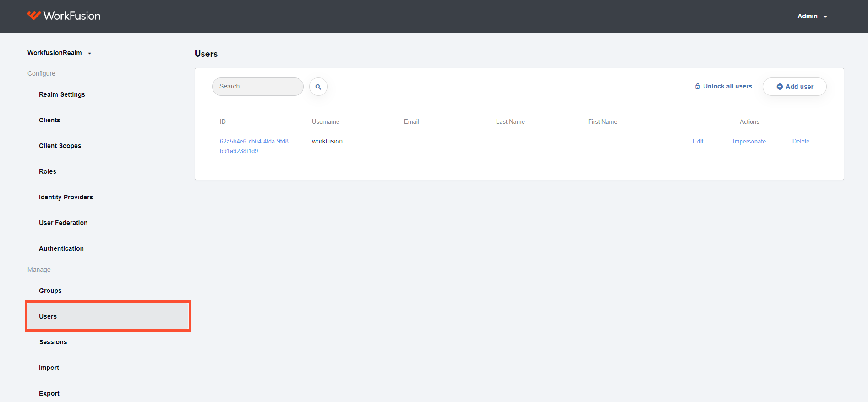868x402 pixels.
Task: Click the Last Name column header
Action: click(x=510, y=121)
